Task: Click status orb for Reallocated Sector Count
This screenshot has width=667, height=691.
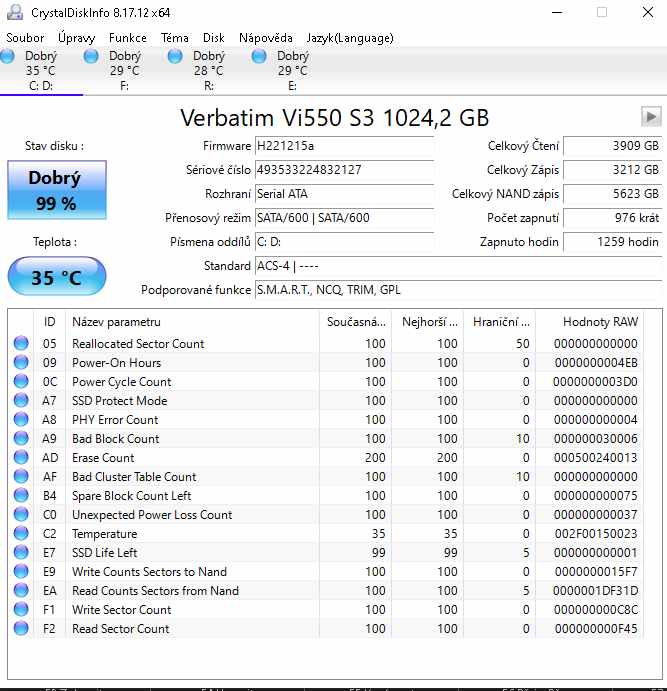Action: coord(22,344)
